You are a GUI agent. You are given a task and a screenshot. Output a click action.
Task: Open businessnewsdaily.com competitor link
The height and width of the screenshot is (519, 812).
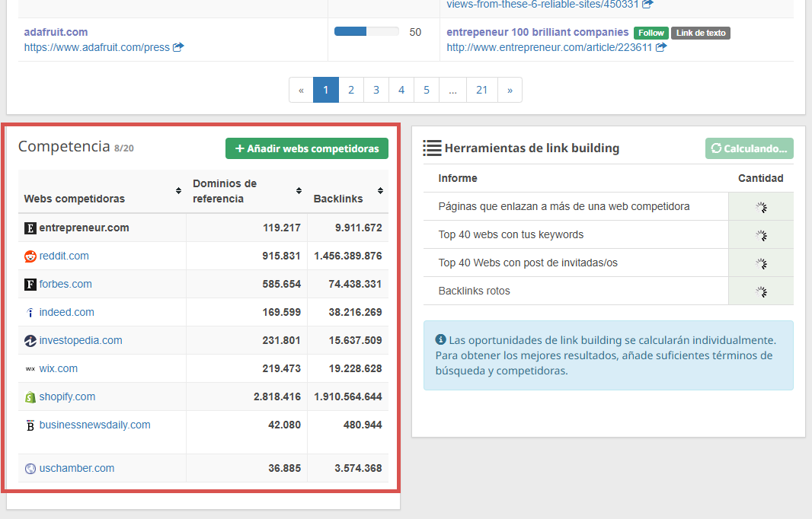tap(94, 425)
